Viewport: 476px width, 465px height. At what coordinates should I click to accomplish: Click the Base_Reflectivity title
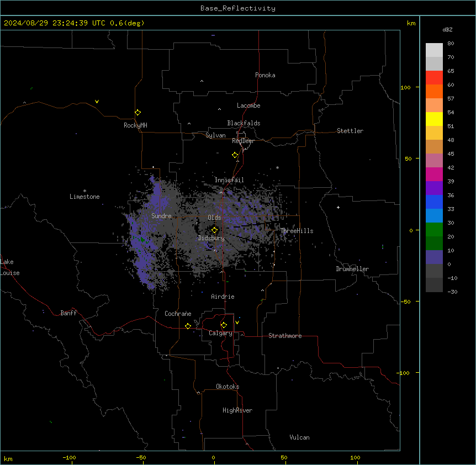click(x=238, y=8)
